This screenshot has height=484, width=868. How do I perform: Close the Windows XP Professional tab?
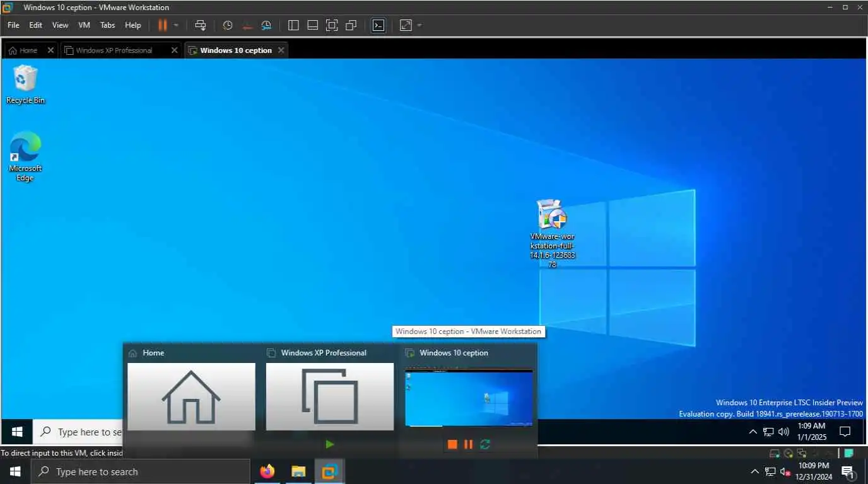[x=175, y=50]
